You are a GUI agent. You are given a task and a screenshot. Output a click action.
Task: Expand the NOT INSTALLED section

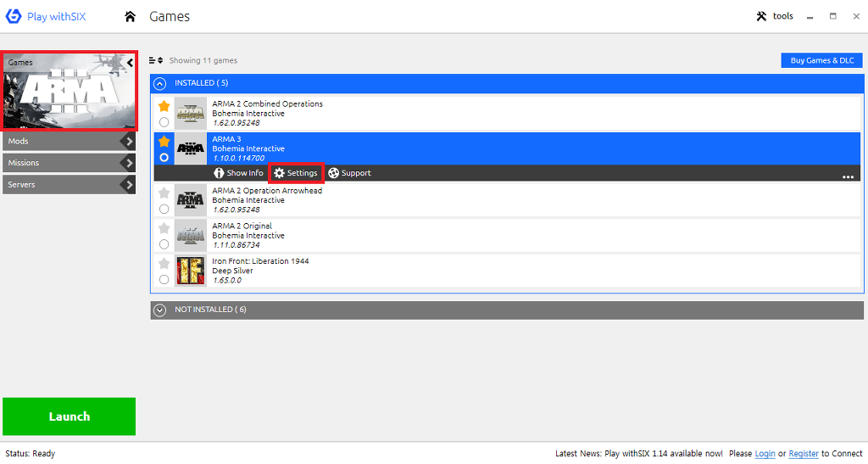point(160,310)
